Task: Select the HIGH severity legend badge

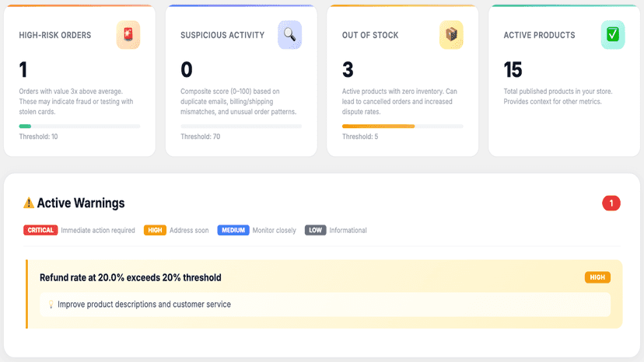Action: tap(155, 230)
